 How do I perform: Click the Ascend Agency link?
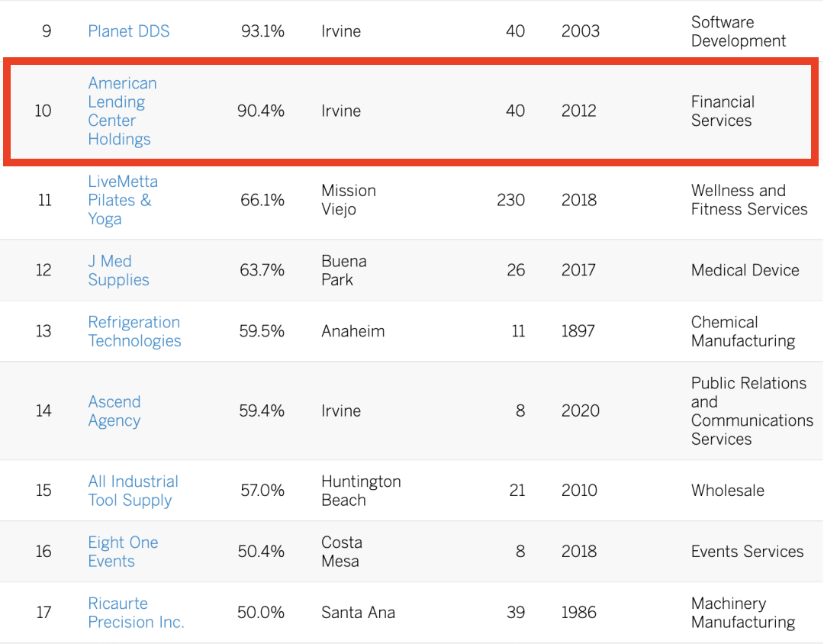tap(114, 411)
